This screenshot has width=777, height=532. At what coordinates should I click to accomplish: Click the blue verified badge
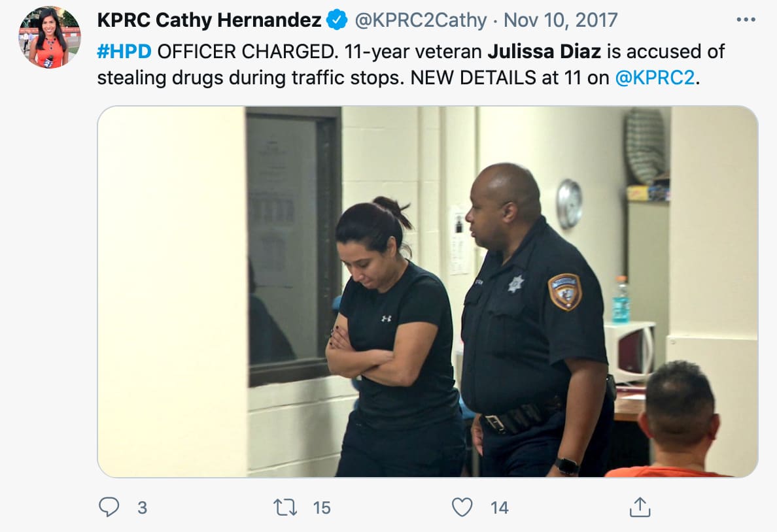point(337,20)
